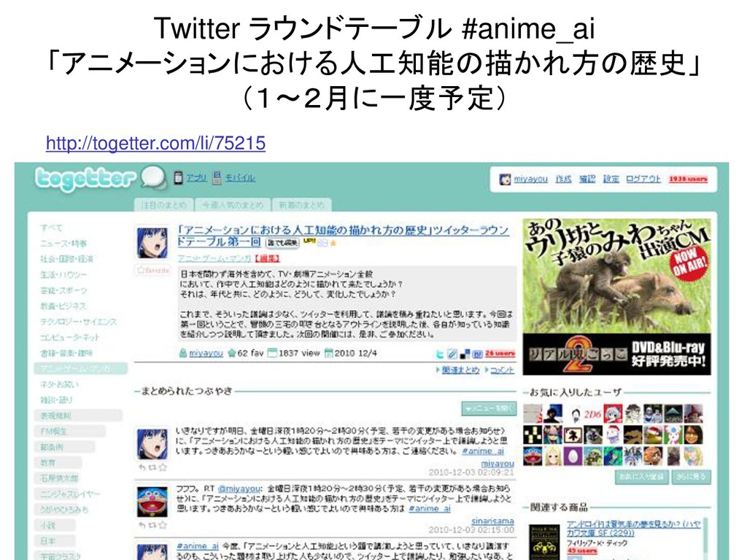Image resolution: width=747 pixels, height=560 pixels.
Task: Click the miyayou avatar icon in header
Action: click(x=505, y=179)
